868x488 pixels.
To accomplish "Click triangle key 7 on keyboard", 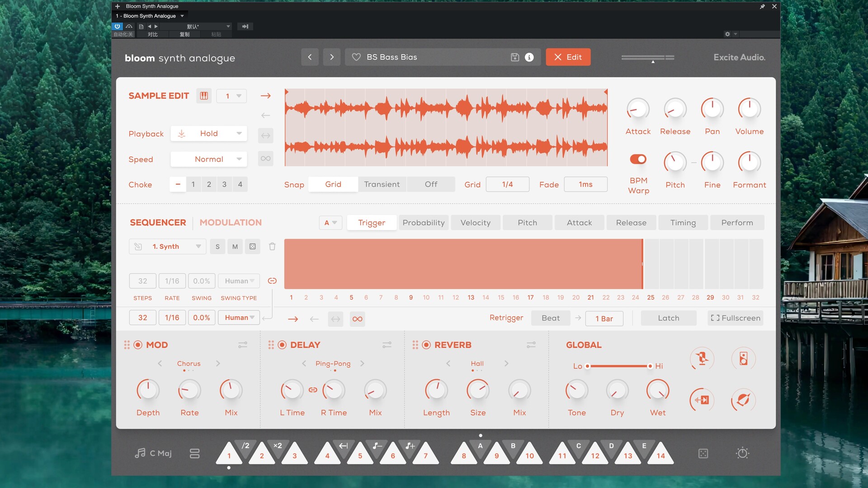I will 425,453.
